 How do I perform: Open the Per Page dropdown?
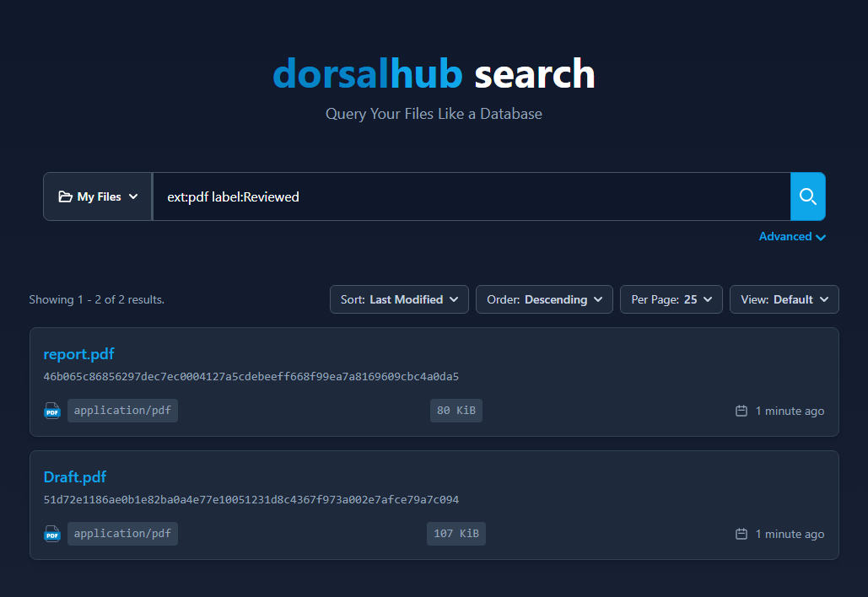click(671, 299)
